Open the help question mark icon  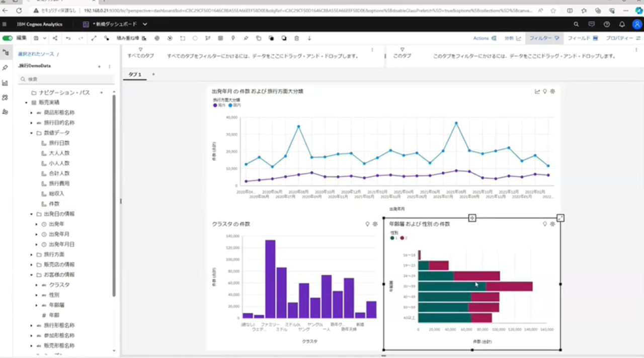pos(607,24)
